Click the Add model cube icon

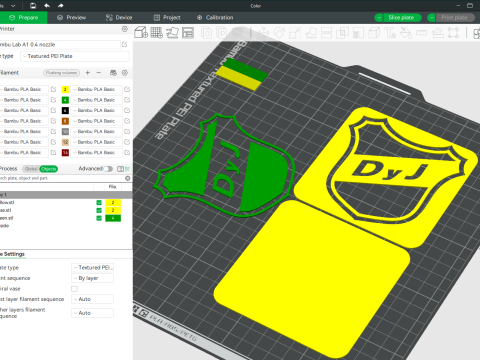point(141,33)
